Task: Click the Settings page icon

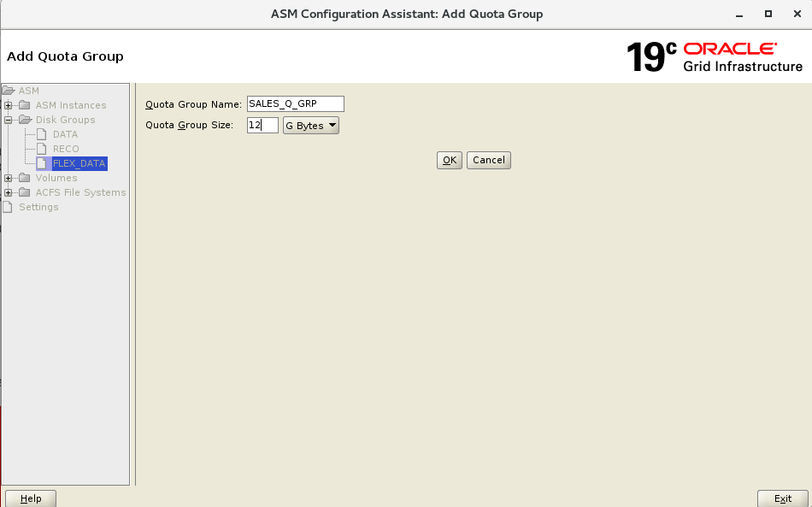Action: [8, 207]
